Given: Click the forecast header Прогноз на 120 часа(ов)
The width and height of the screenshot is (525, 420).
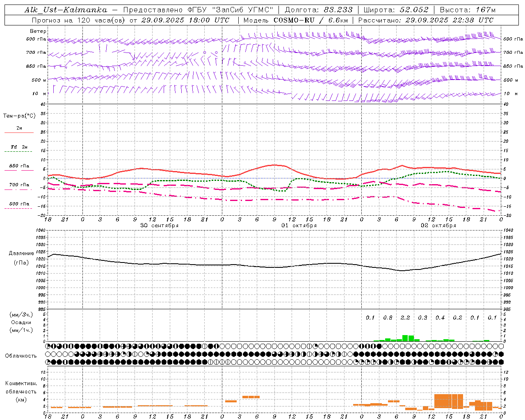Looking at the screenshot, I should pos(78,20).
